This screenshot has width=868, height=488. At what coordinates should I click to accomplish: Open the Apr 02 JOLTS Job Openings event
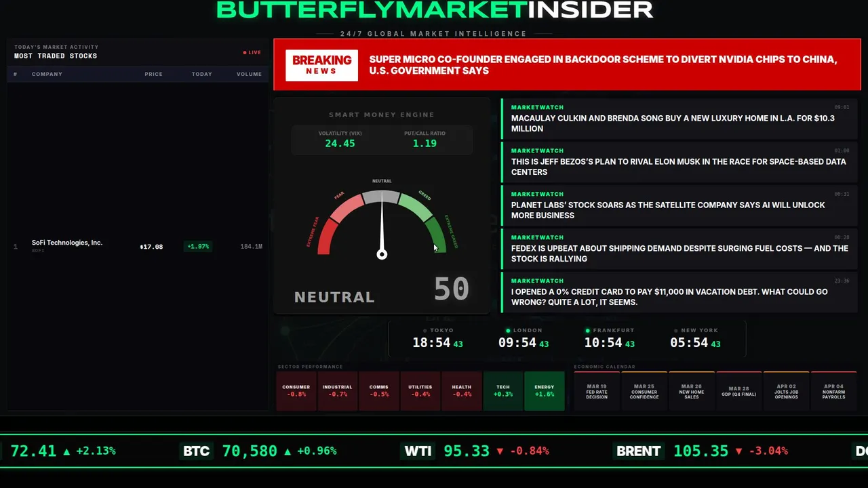pos(787,391)
